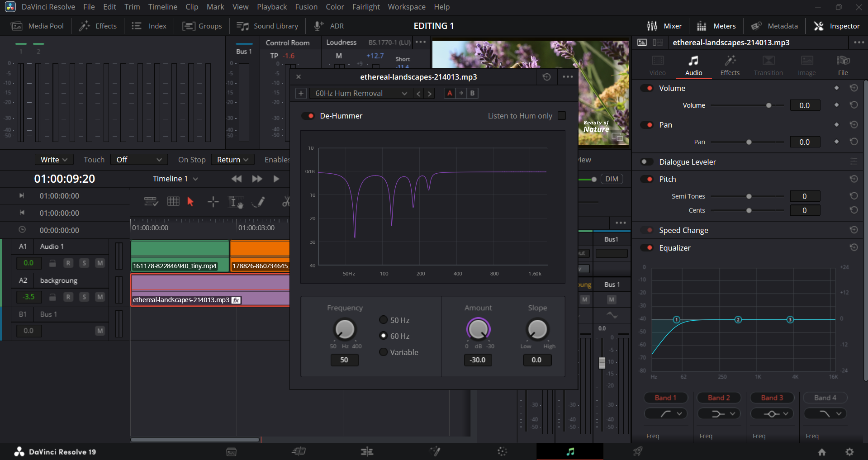Screen dimensions: 868x460
Task: Click the Volume slider handle in Inspector
Action: click(x=768, y=105)
